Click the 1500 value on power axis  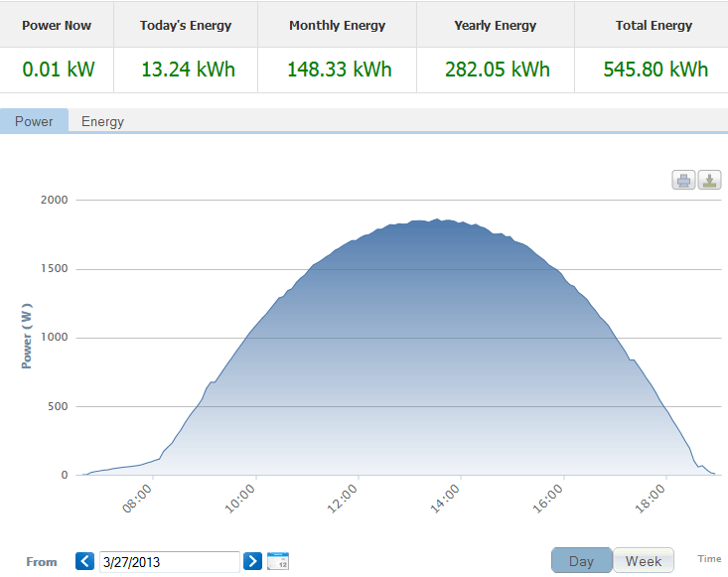pos(55,269)
